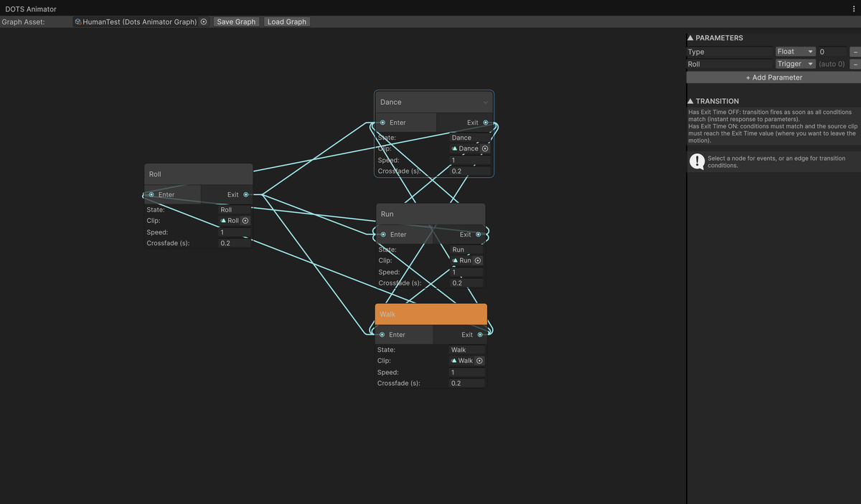Edit the Run node Crossfade field
The width and height of the screenshot is (861, 504).
tap(467, 283)
